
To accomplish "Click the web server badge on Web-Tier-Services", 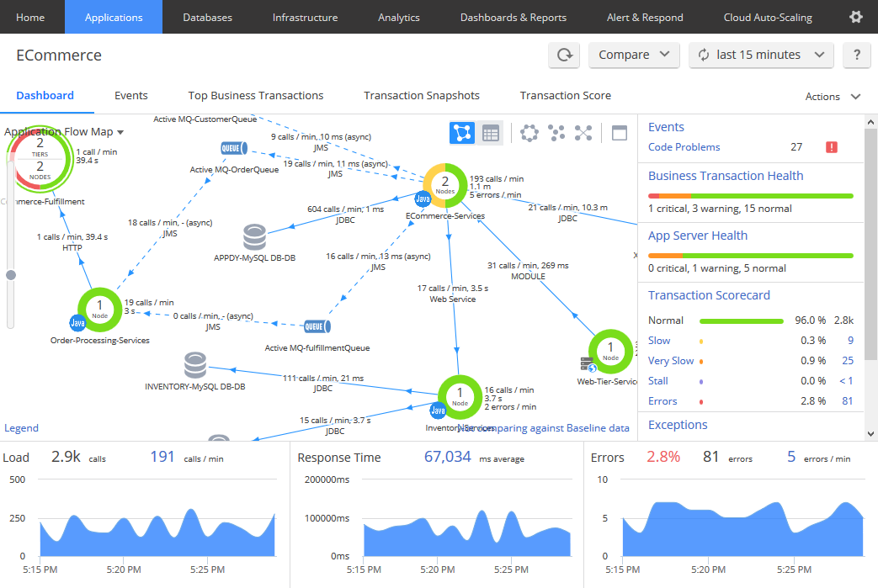I will [588, 365].
